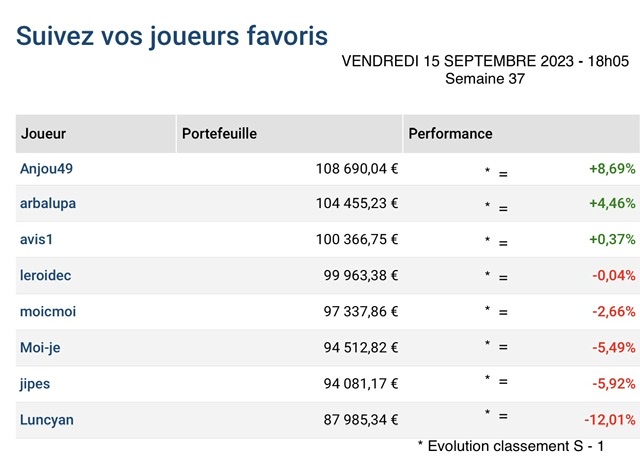View moicmoi player details
Viewport: 640px width, 464px height.
click(48, 312)
